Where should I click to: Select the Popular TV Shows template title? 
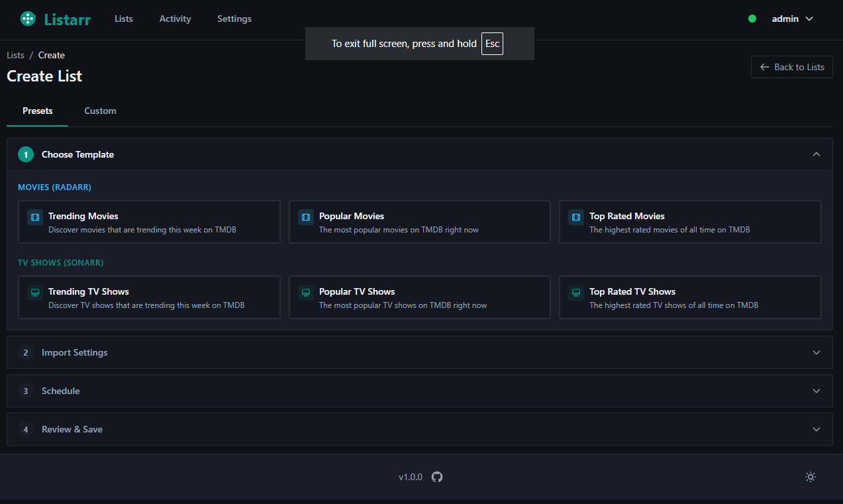tap(357, 291)
